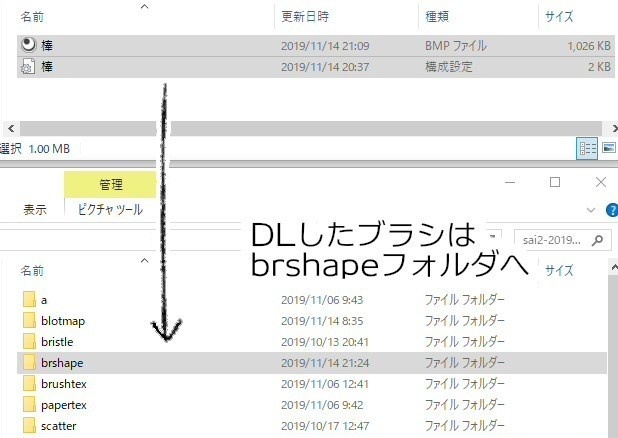
Task: Switch to details view layout icon
Action: pos(587,148)
